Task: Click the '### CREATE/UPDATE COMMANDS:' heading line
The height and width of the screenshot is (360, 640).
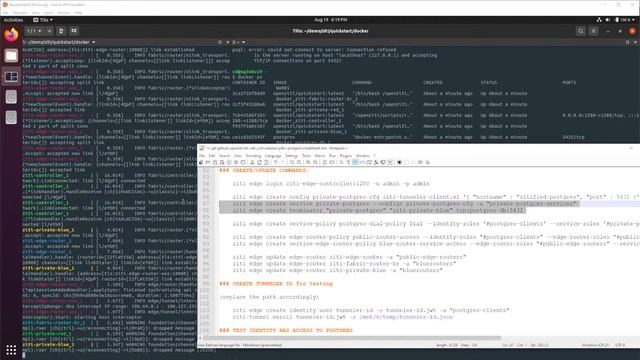Action: 264,170
